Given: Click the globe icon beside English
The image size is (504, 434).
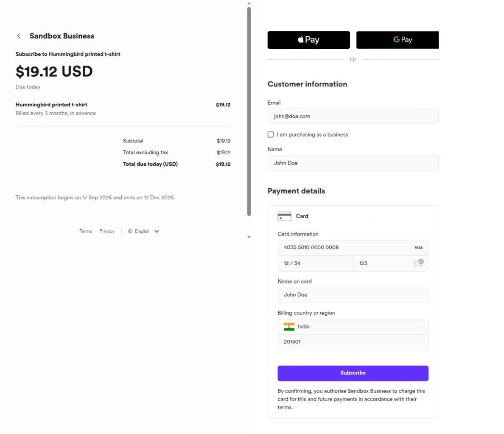Looking at the screenshot, I should coord(130,231).
